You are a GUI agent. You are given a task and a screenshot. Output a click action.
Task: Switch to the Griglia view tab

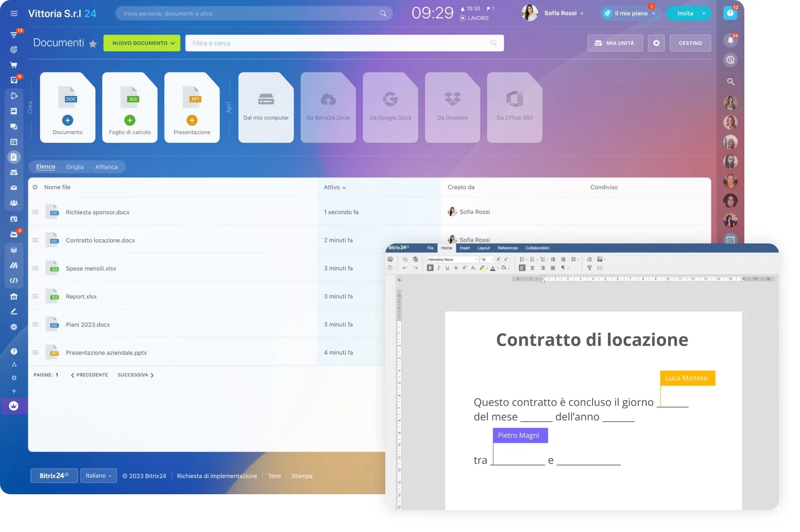click(x=75, y=167)
